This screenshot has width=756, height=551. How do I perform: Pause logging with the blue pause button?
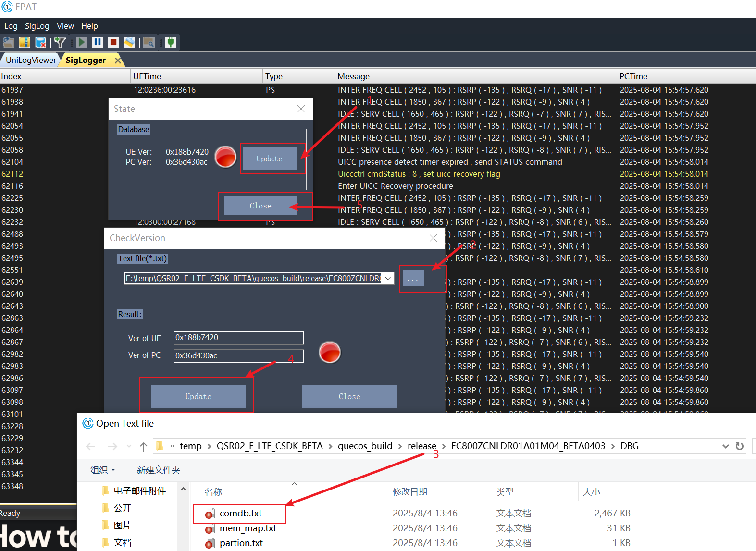[98, 42]
